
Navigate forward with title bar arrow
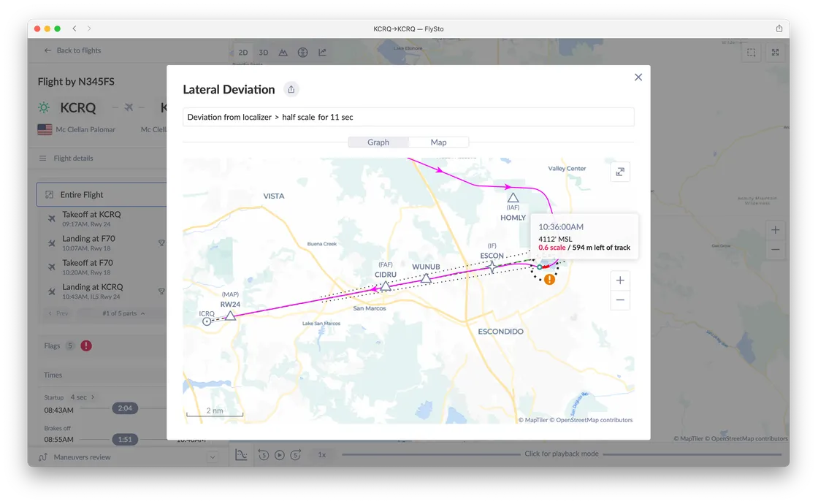coord(89,28)
